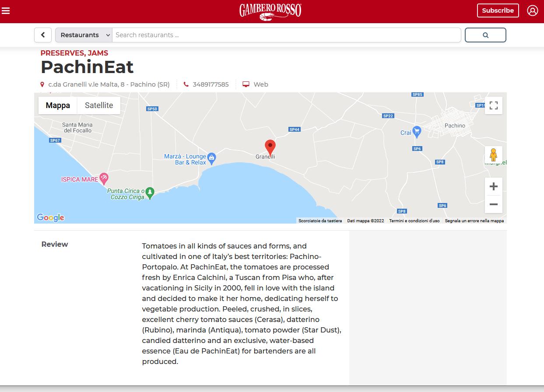Click the PRESERVES, JAMS category text
The width and height of the screenshot is (544, 392).
74,53
